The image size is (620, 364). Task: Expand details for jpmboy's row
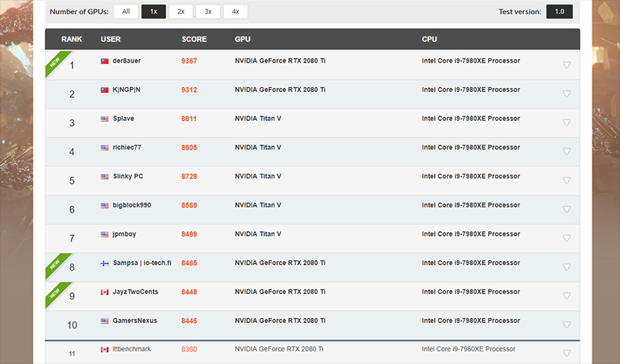566,238
